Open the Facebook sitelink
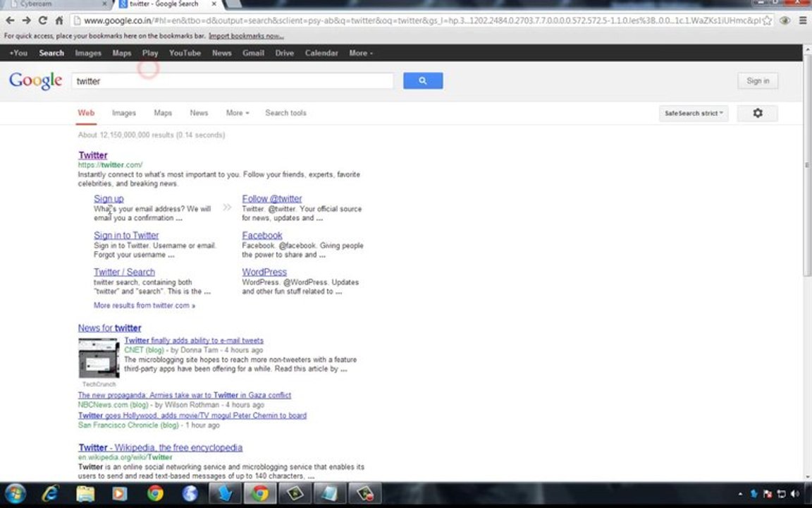The image size is (812, 508). [262, 236]
